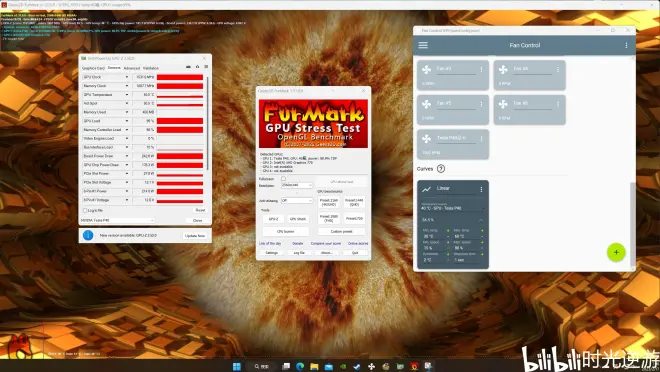Open FurMark Anti-aliasing dropdown
The image size is (660, 372).
(297, 201)
